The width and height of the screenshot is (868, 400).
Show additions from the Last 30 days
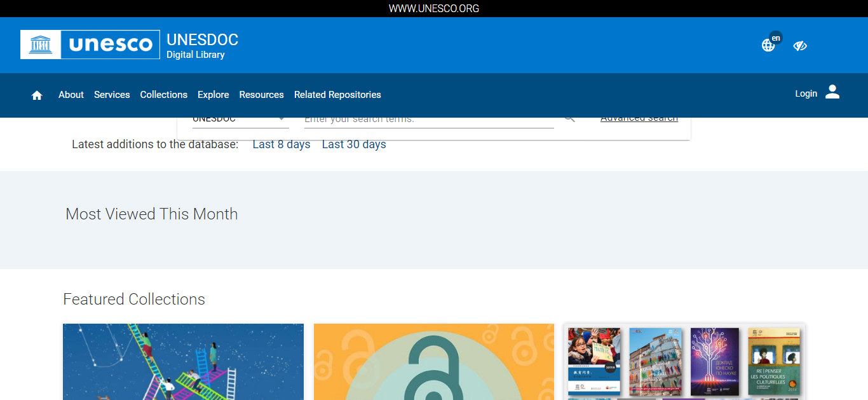[x=354, y=144]
